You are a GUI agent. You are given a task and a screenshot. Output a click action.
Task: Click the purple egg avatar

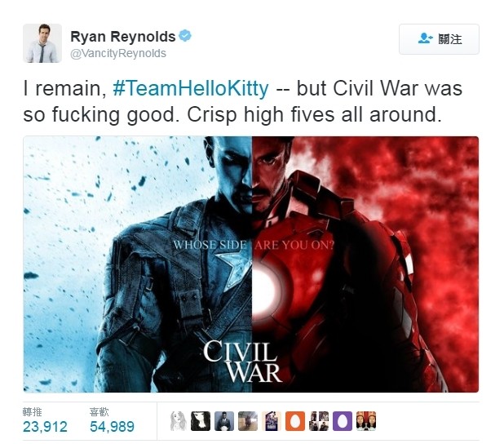(343, 421)
